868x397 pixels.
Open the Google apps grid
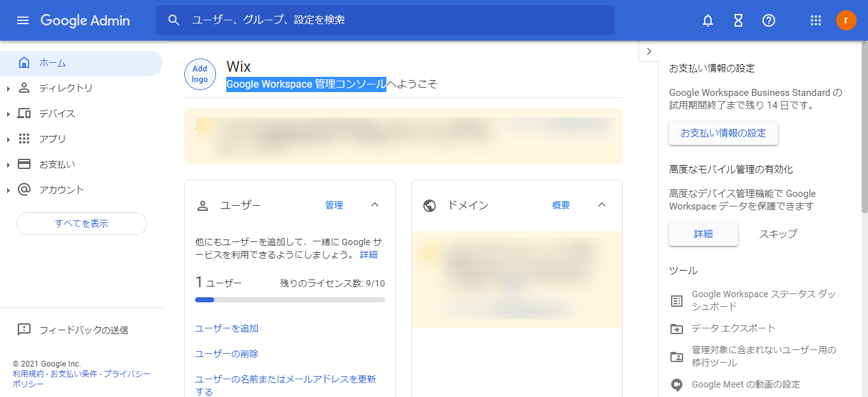816,20
